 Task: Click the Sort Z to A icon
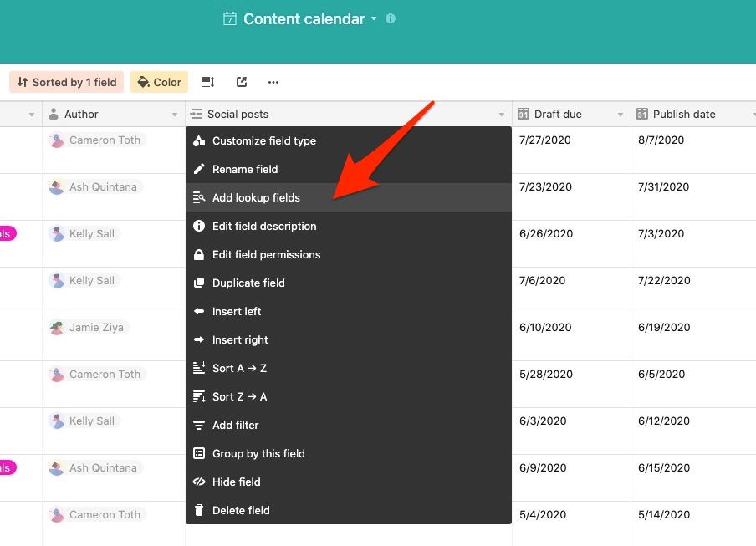[x=199, y=396]
